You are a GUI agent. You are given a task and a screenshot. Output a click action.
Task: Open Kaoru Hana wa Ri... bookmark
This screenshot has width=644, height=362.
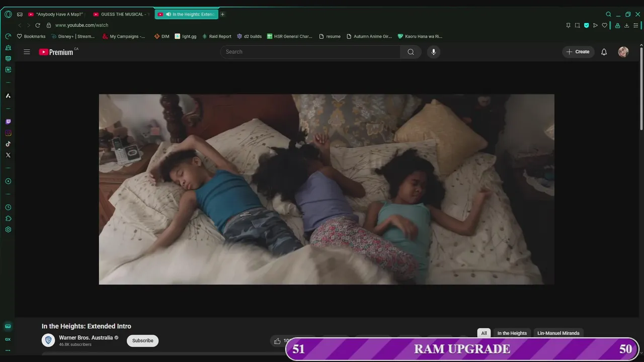pos(420,36)
